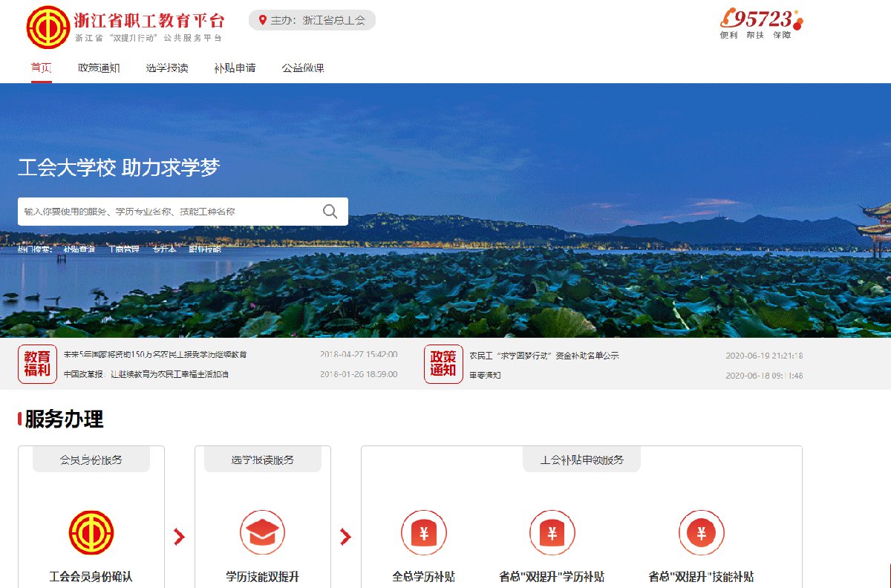Screen dimensions: 891x588
Task: Open the 公益微课 navigation tab
Action: coord(303,68)
